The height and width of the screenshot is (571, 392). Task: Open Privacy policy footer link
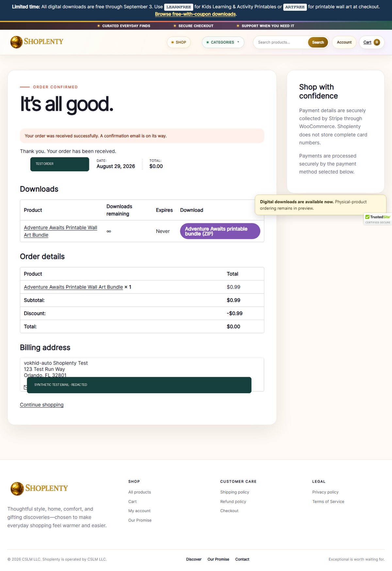click(x=325, y=492)
